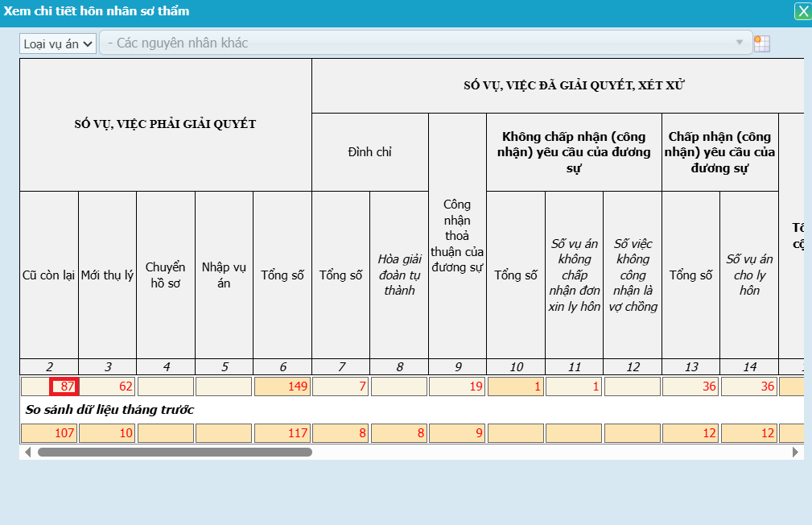Open the Loại vụ án dropdown
812x525 pixels.
[58, 43]
